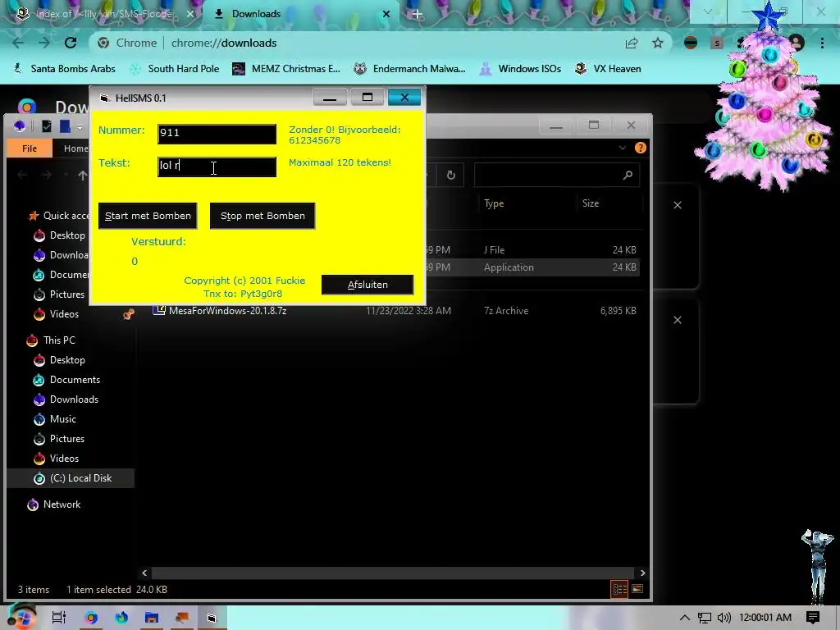
Task: Select Network in Explorer sidebar
Action: (62, 504)
